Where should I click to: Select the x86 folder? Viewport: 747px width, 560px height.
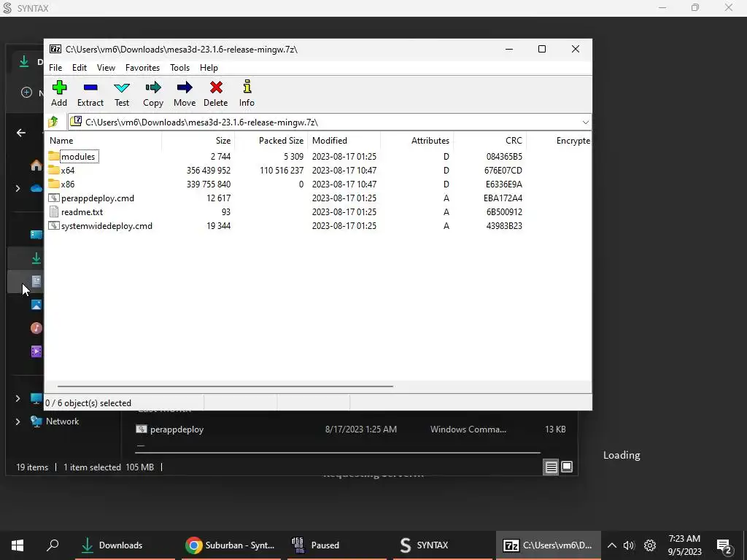pyautogui.click(x=68, y=184)
